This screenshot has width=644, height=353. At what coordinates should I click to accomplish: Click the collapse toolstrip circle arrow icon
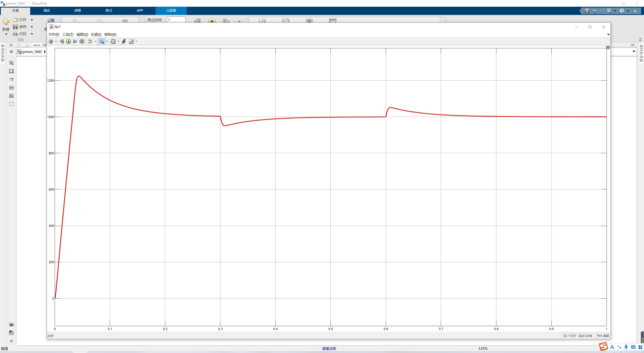[635, 11]
